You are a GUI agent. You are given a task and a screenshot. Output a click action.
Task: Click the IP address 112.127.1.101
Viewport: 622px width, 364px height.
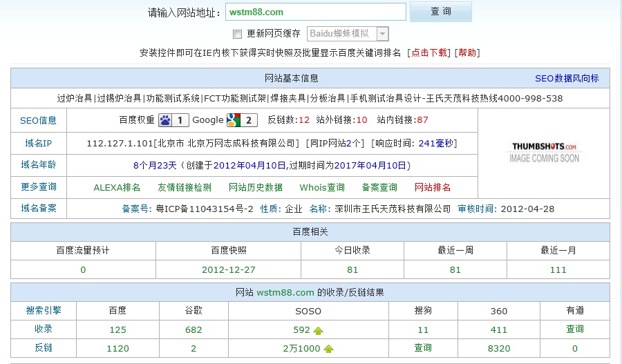120,144
